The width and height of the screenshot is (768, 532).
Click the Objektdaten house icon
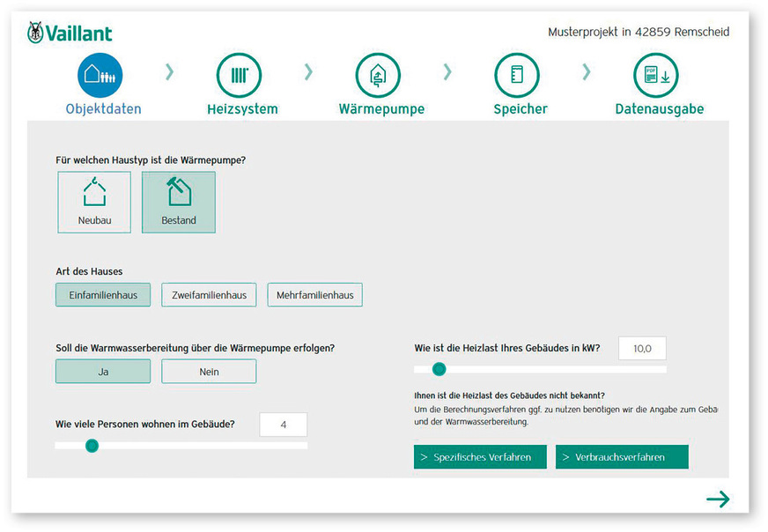pyautogui.click(x=100, y=76)
